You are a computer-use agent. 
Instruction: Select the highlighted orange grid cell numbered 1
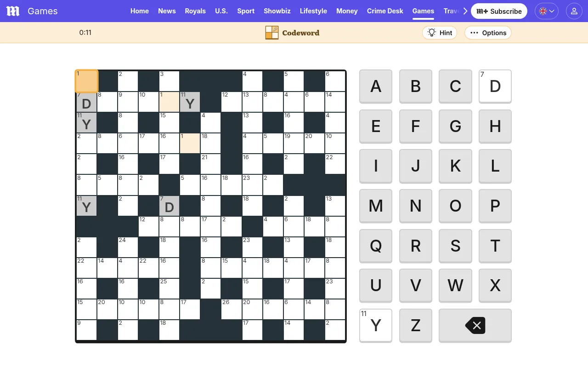tap(86, 81)
